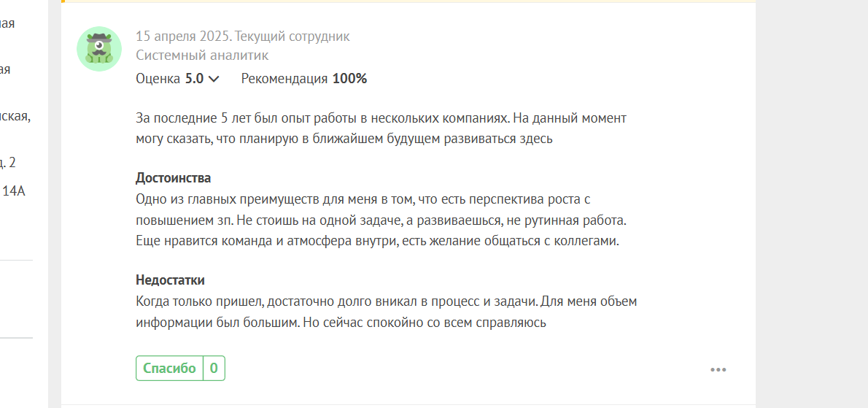This screenshot has height=408, width=868.
Task: Select the 5.0 rating value
Action: (194, 79)
